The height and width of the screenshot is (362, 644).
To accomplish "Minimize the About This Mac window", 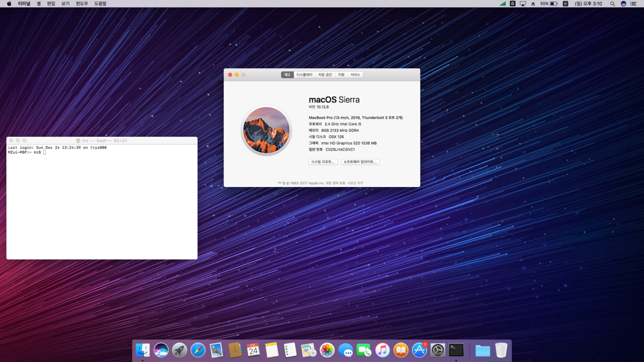I will (x=237, y=75).
